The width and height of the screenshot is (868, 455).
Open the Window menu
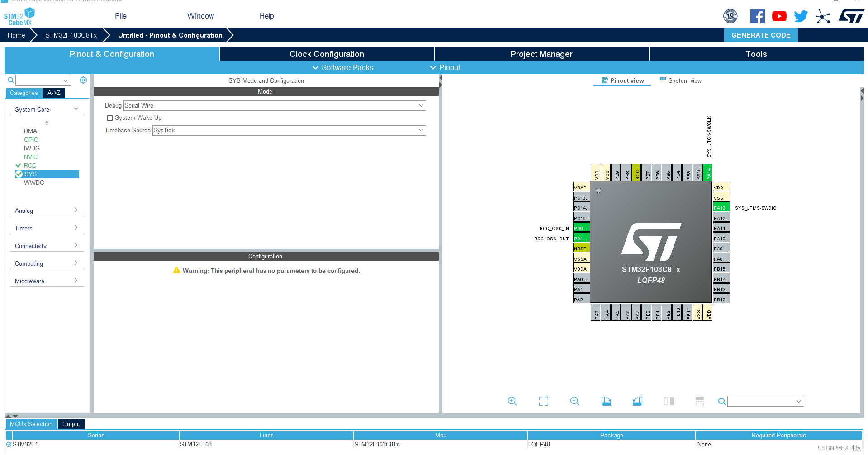pyautogui.click(x=200, y=16)
